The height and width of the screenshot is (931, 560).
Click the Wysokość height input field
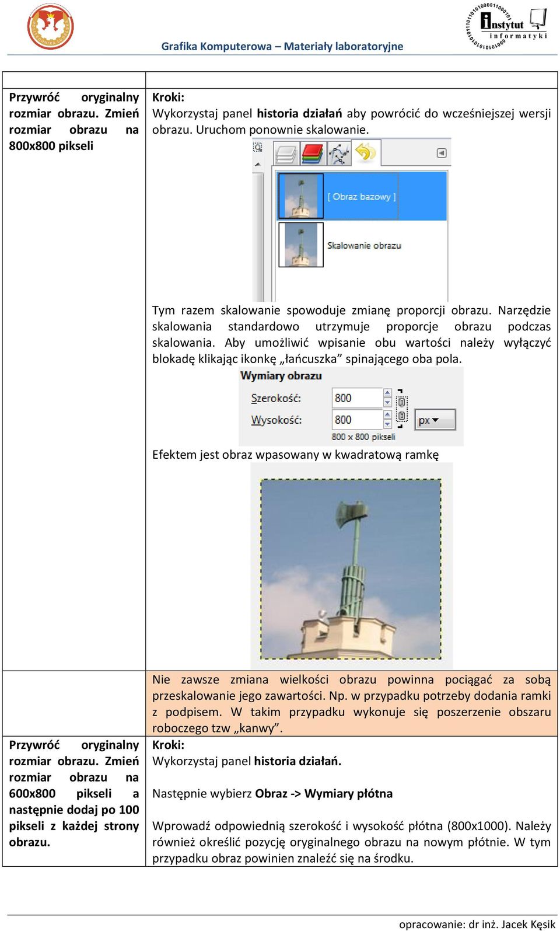point(357,419)
